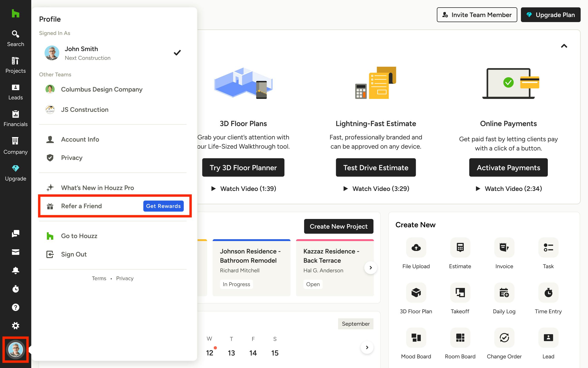Create a new Mood Board

[x=416, y=343]
